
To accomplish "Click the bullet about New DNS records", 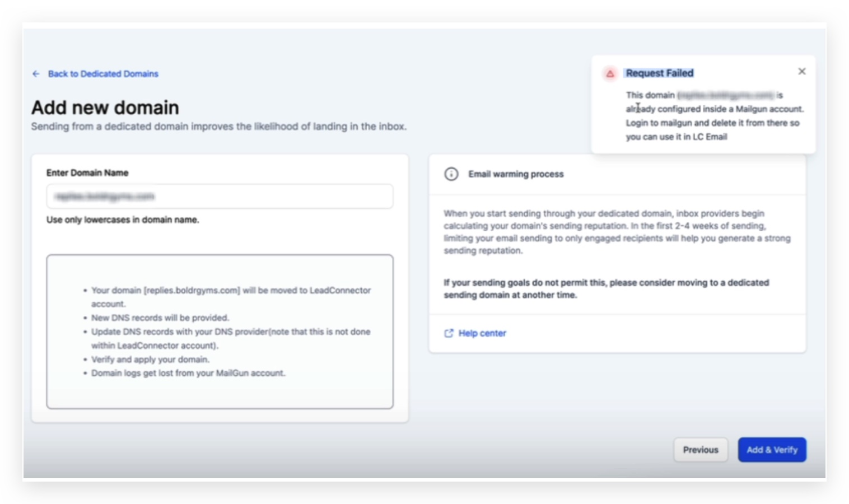I will coord(160,318).
